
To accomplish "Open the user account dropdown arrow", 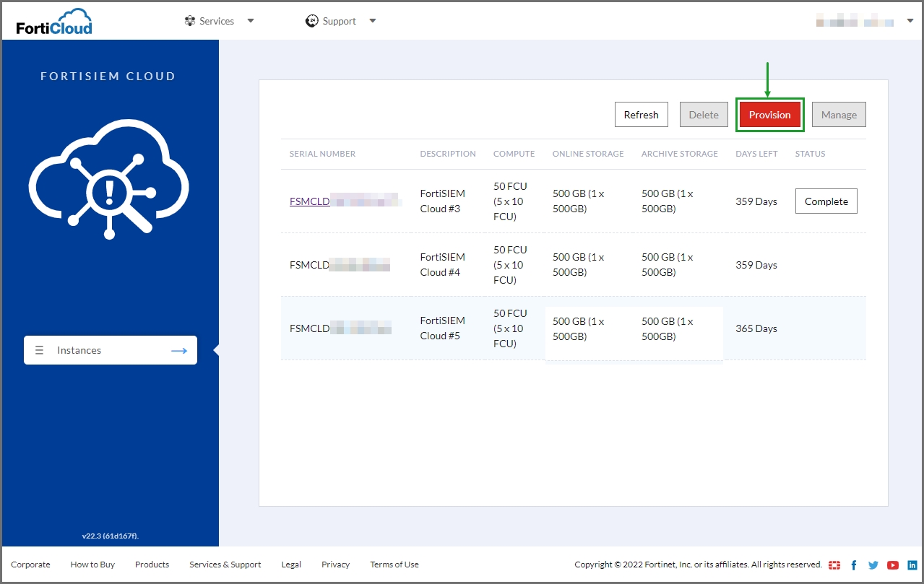I will 910,21.
